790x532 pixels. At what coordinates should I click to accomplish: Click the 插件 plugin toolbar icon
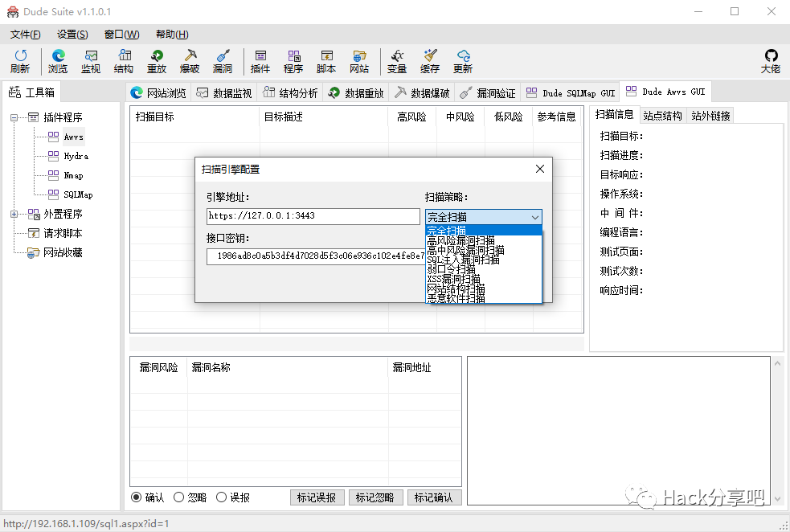click(x=260, y=61)
